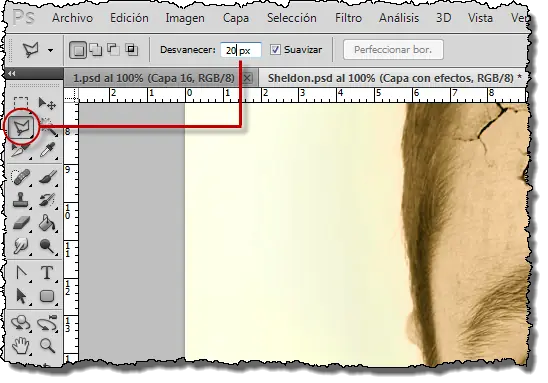Image resolution: width=548 pixels, height=383 pixels.
Task: Choose New selection mode in options bar
Action: click(x=78, y=50)
